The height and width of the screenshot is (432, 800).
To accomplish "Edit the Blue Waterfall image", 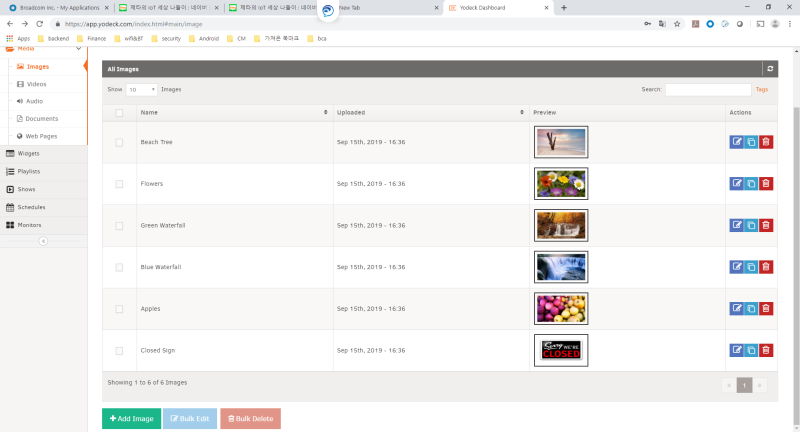I will click(x=736, y=267).
